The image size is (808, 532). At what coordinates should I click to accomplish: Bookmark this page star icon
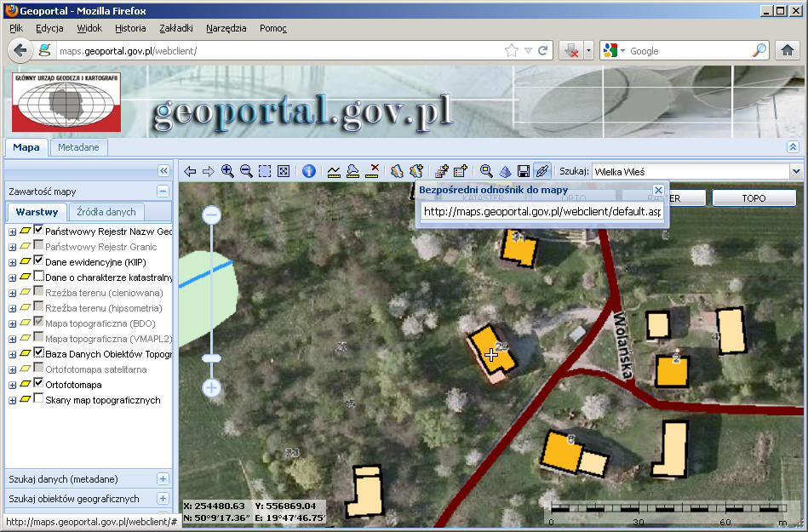pyautogui.click(x=511, y=50)
